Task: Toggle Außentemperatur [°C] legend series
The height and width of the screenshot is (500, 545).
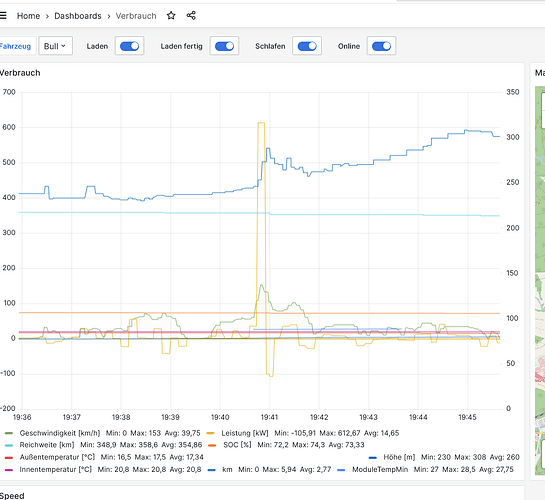Action: coord(57,457)
